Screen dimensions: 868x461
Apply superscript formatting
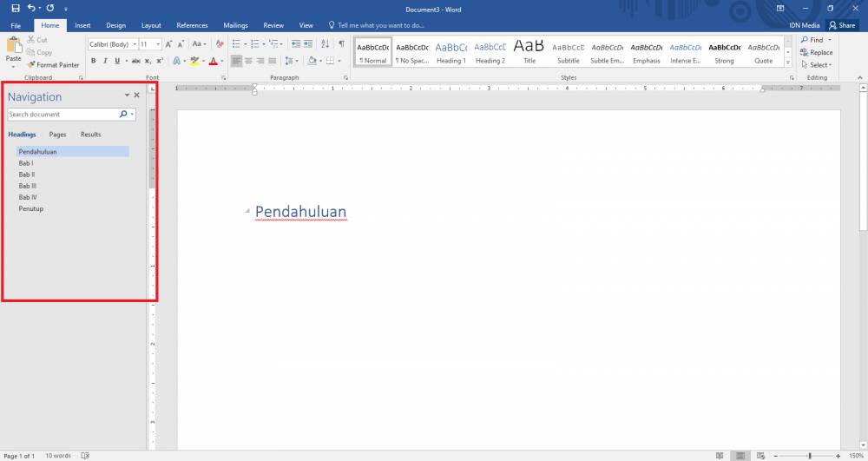tap(160, 61)
